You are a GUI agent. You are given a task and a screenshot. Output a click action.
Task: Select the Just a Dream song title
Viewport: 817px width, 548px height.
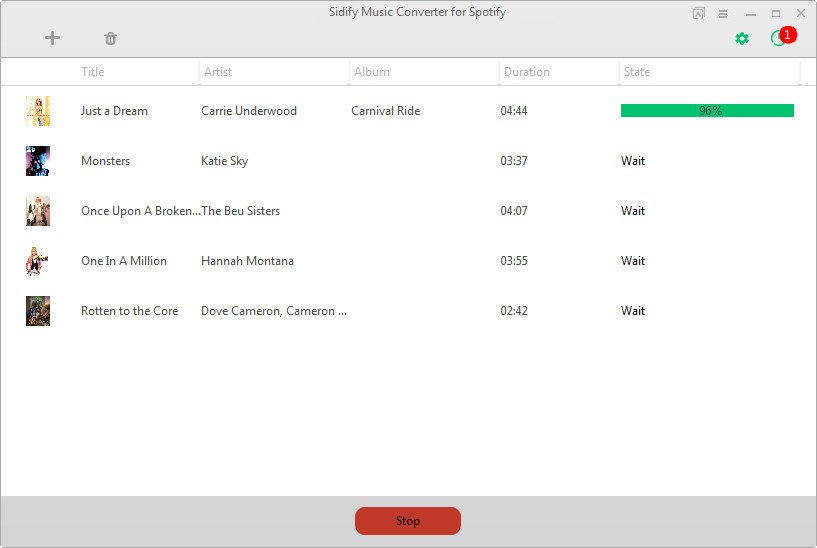pos(114,111)
